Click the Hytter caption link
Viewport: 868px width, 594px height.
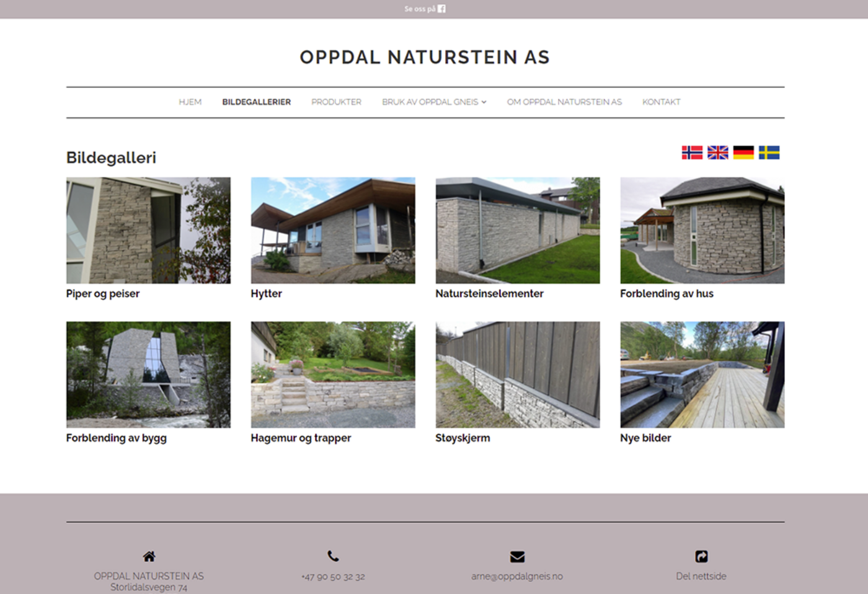pyautogui.click(x=267, y=294)
